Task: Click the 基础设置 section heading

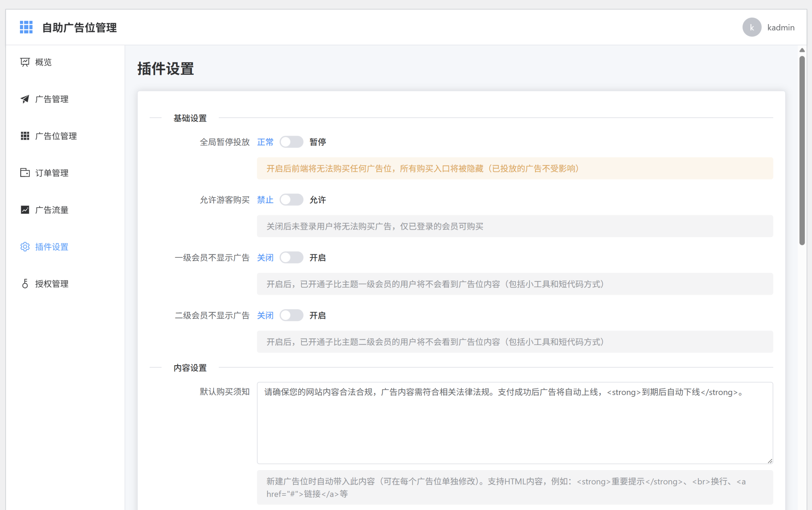Action: (x=190, y=118)
